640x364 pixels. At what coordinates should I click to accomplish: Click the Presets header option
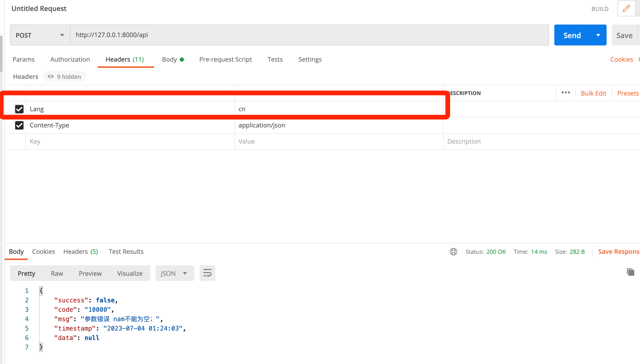tap(628, 93)
